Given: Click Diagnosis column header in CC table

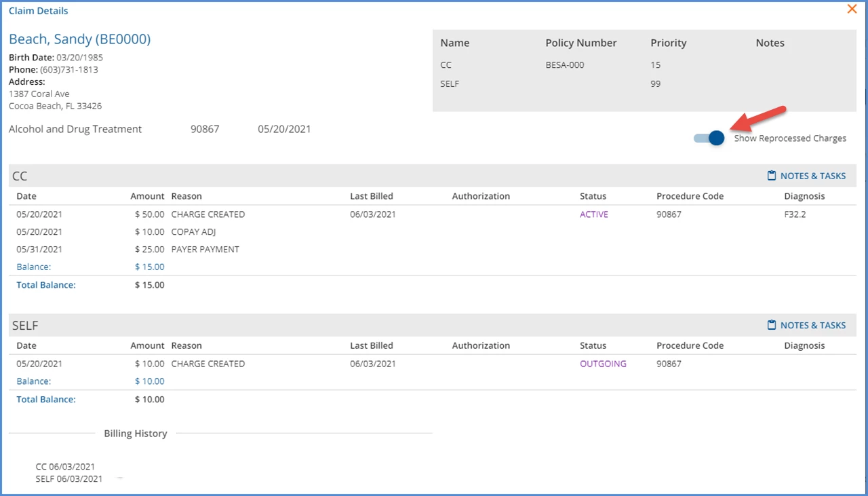Looking at the screenshot, I should point(804,196).
